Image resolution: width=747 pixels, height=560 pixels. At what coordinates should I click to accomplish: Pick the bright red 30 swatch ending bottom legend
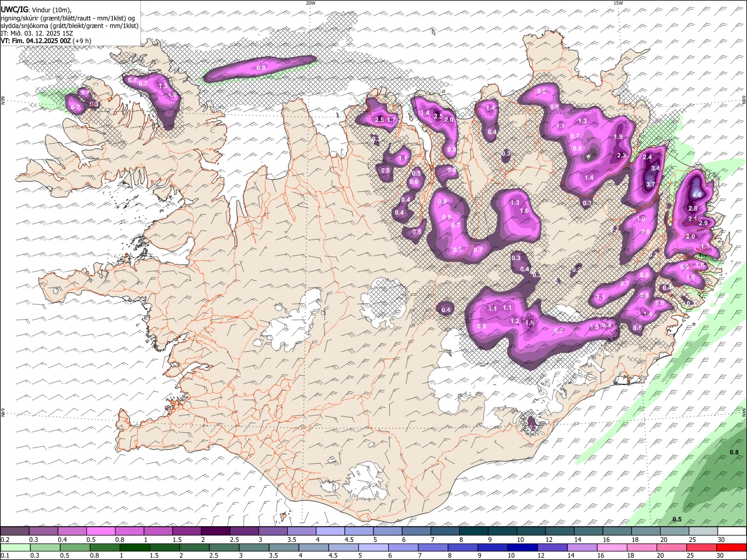coord(731,548)
